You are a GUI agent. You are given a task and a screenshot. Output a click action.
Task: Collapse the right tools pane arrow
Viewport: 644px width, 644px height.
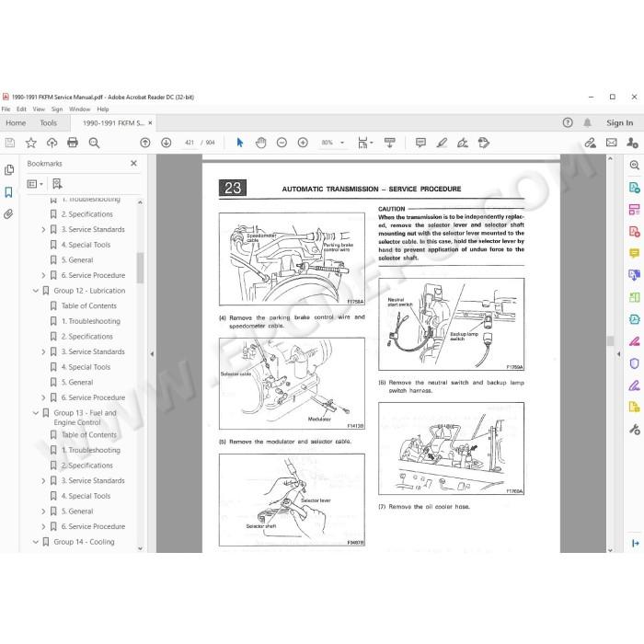[x=618, y=353]
